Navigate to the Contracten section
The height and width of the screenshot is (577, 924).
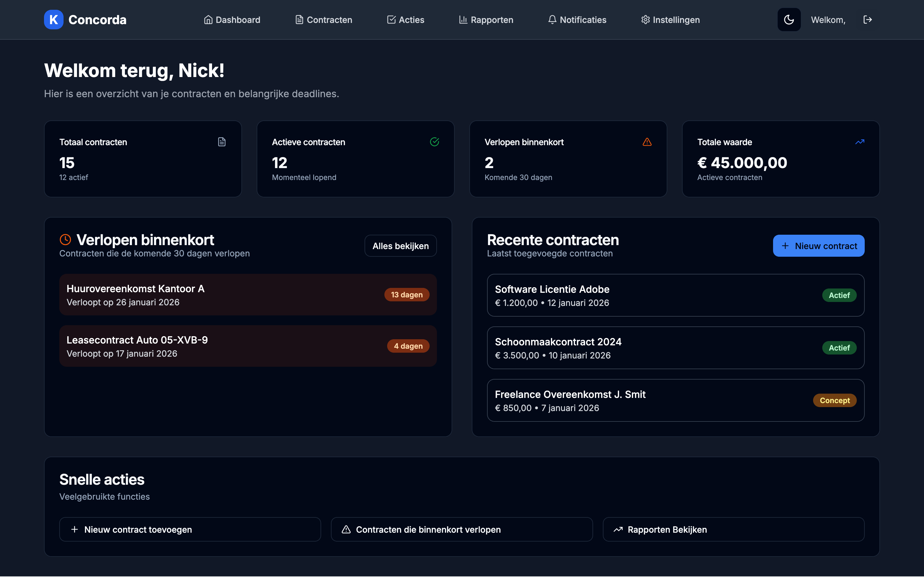click(323, 20)
